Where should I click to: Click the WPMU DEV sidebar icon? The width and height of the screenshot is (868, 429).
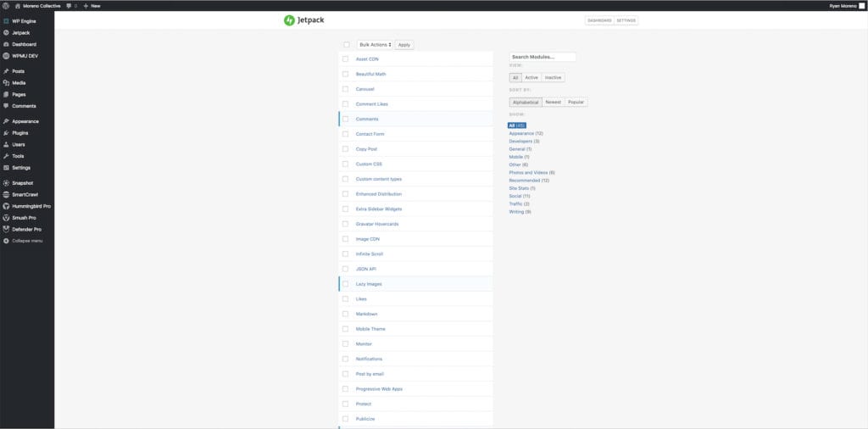click(x=6, y=56)
